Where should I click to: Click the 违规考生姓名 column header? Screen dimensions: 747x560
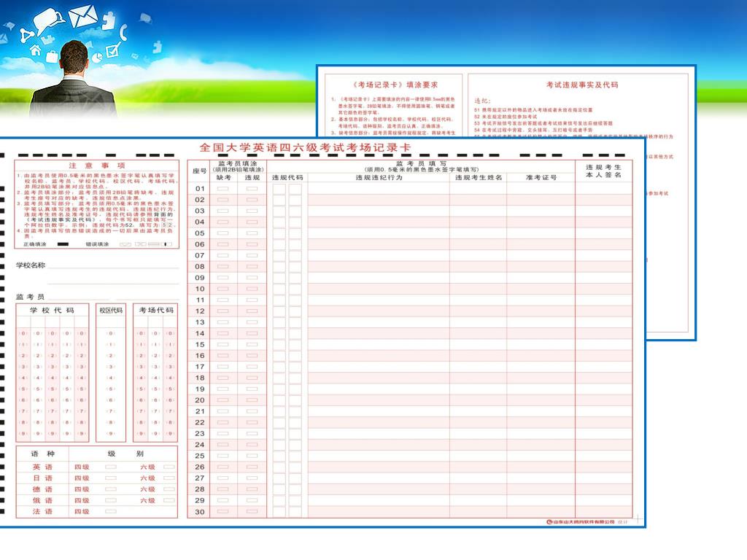pos(479,178)
